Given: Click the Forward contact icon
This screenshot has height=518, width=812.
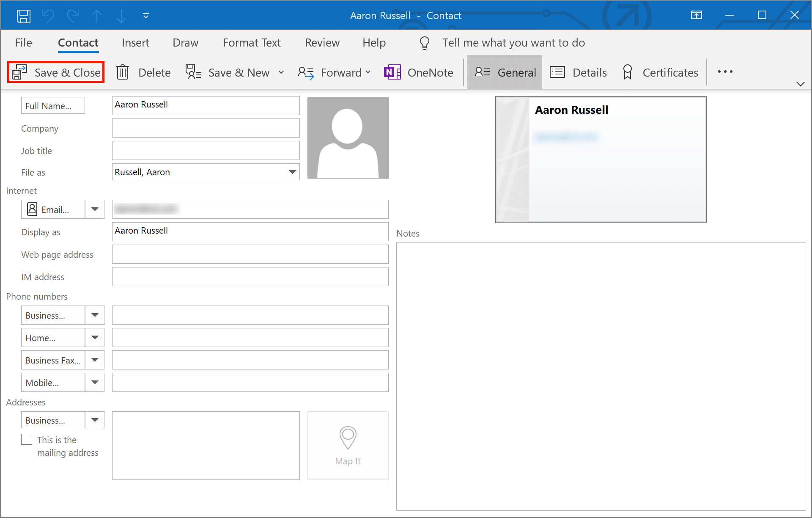Looking at the screenshot, I should (305, 72).
